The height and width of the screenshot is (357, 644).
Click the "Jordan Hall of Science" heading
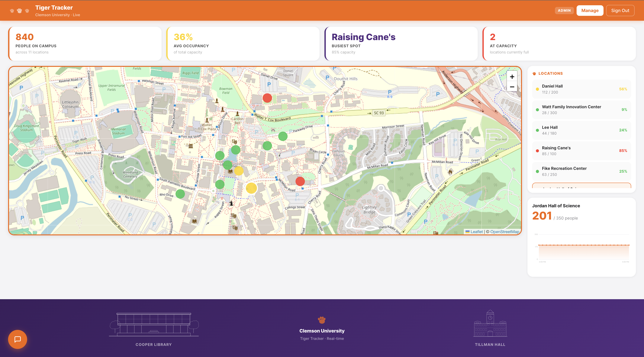(x=556, y=206)
